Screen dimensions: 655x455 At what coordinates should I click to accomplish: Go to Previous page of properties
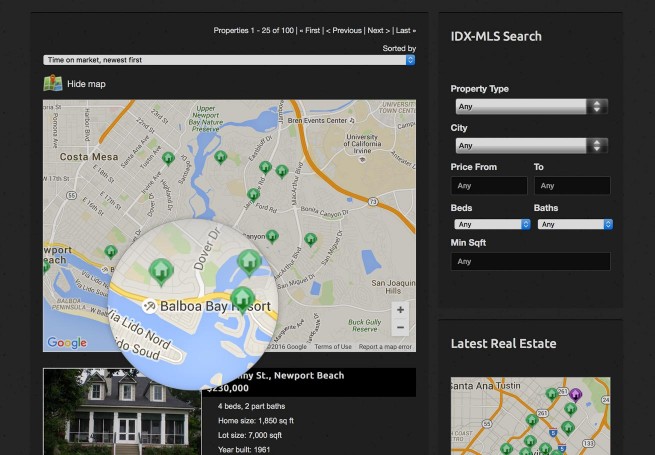[x=344, y=31]
